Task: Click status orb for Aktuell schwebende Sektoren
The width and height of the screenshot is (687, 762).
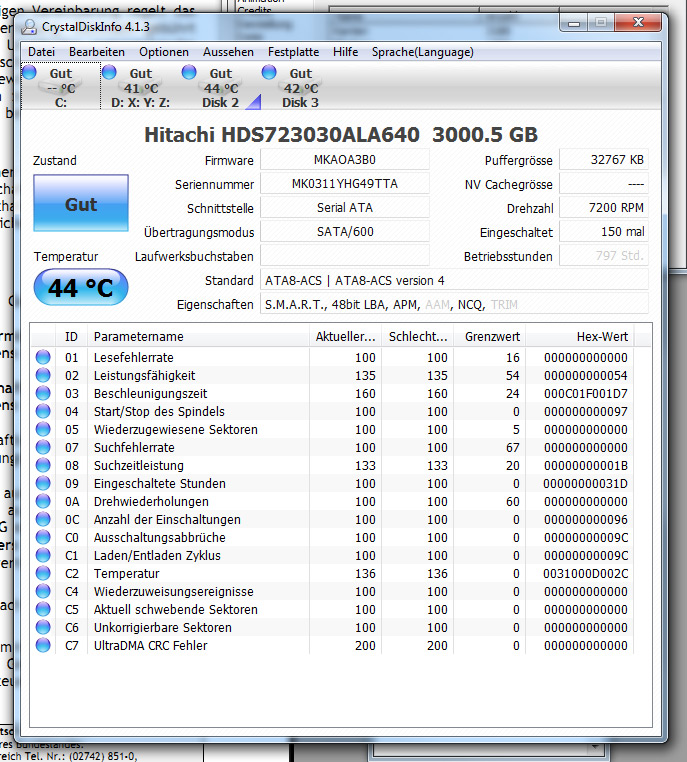Action: 43,609
